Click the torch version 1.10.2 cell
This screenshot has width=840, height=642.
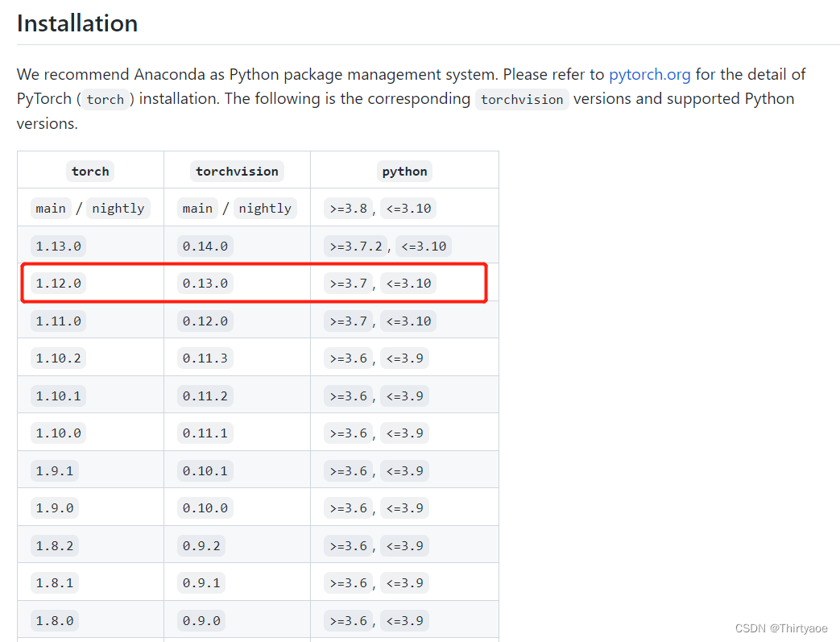point(58,358)
